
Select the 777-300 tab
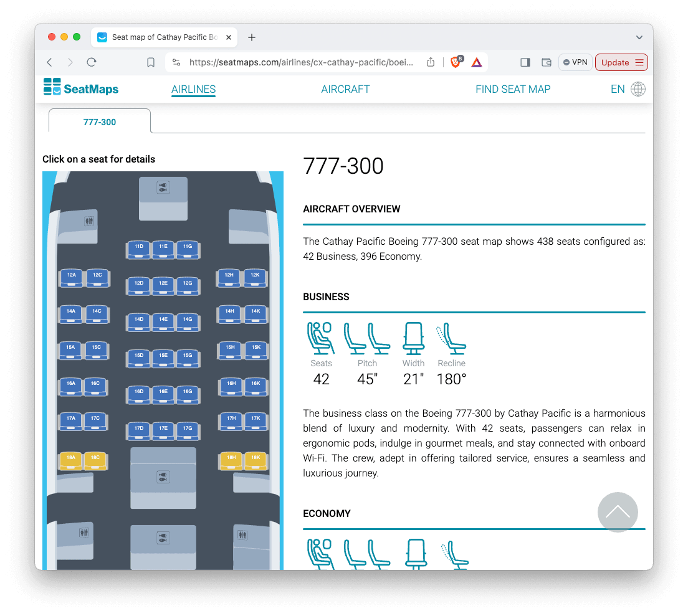(x=100, y=121)
